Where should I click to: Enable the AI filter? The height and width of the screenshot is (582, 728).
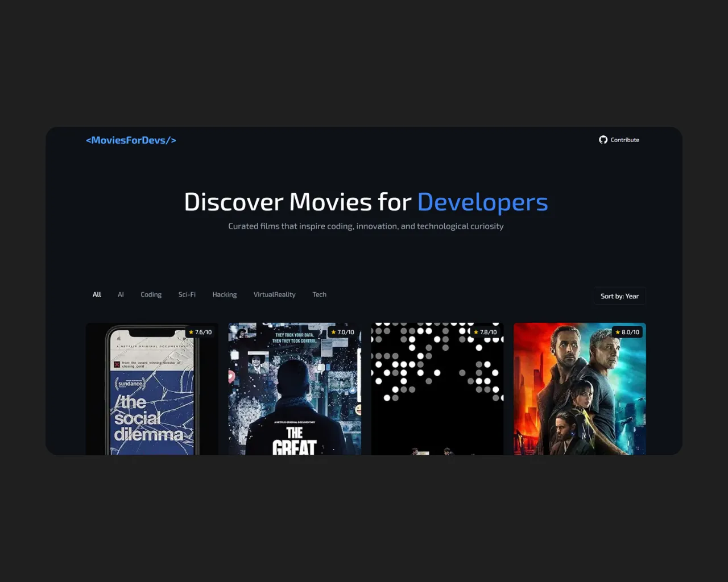click(x=120, y=294)
